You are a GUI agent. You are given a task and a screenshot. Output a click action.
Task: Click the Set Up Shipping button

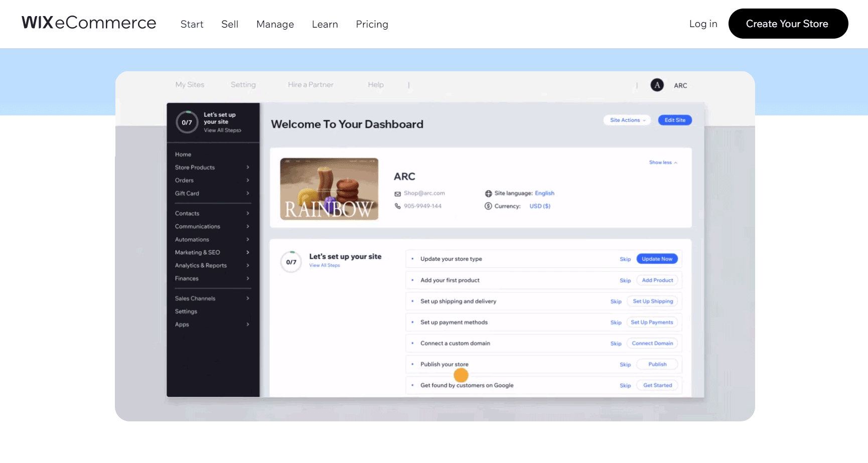pos(652,301)
